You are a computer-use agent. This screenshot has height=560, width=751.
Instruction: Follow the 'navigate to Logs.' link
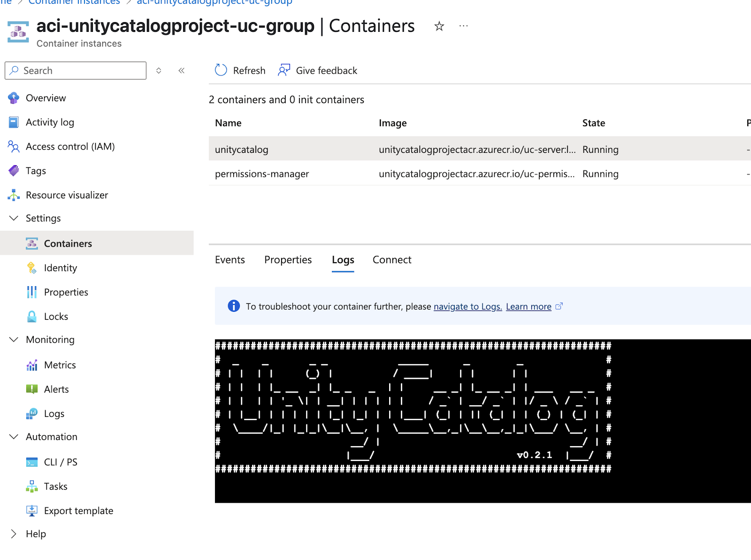tap(468, 307)
